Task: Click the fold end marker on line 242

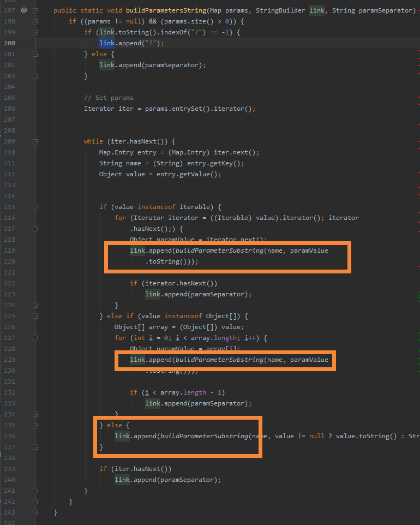Action: (35, 502)
